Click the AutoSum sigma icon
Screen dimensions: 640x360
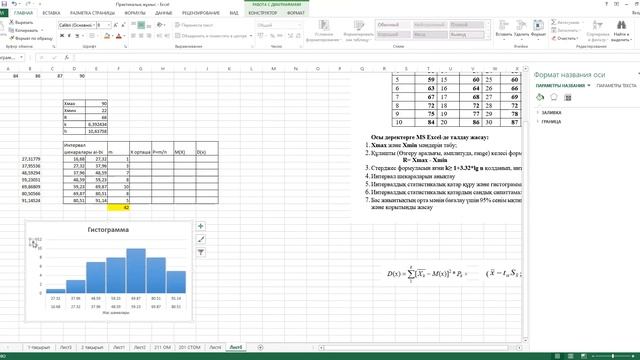pos(554,22)
